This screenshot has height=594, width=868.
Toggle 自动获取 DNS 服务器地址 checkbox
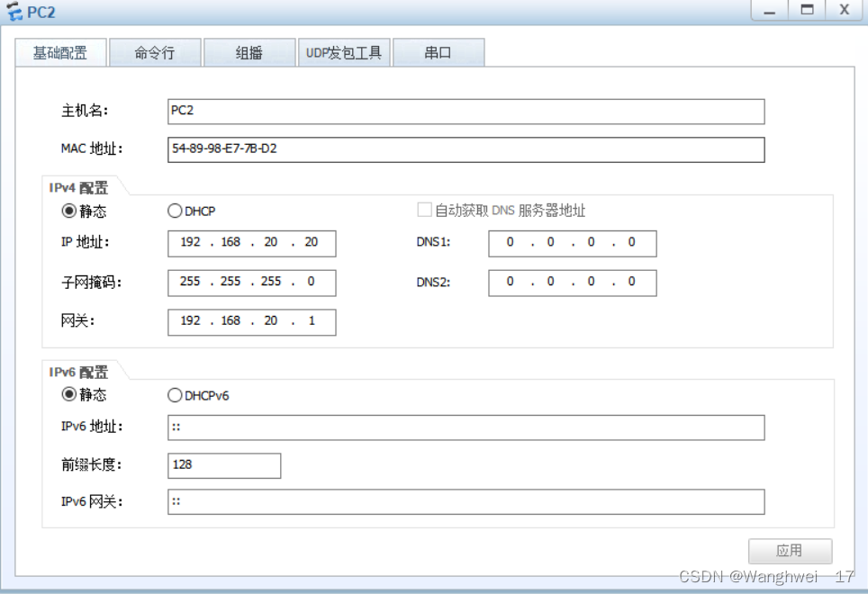[425, 211]
